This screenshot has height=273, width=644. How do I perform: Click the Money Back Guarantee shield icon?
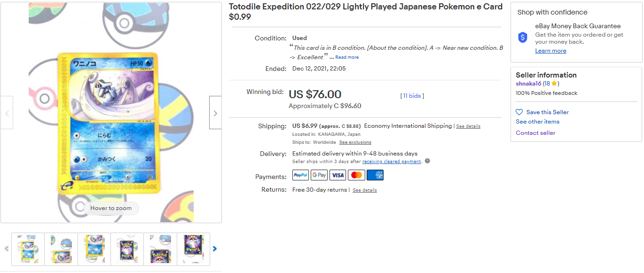[x=523, y=38]
